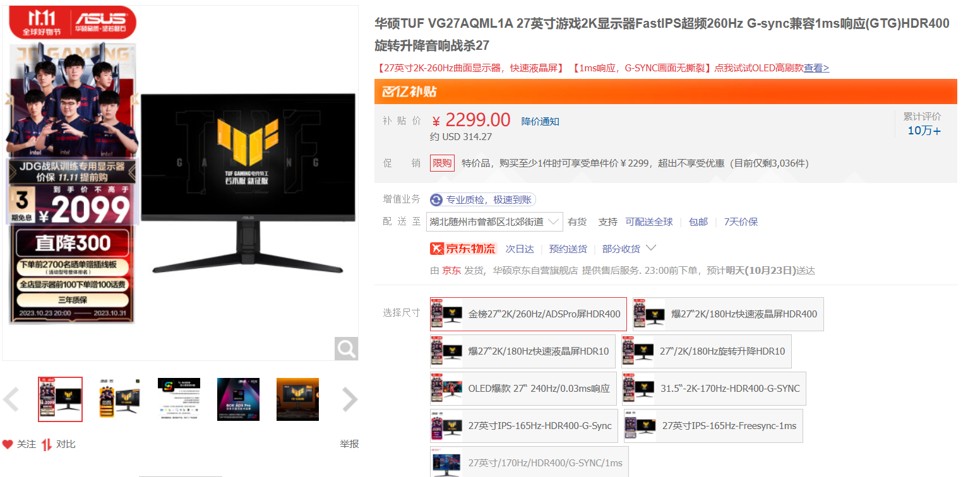
Task: Show previous thumbnails with left arrow
Action: (x=11, y=399)
